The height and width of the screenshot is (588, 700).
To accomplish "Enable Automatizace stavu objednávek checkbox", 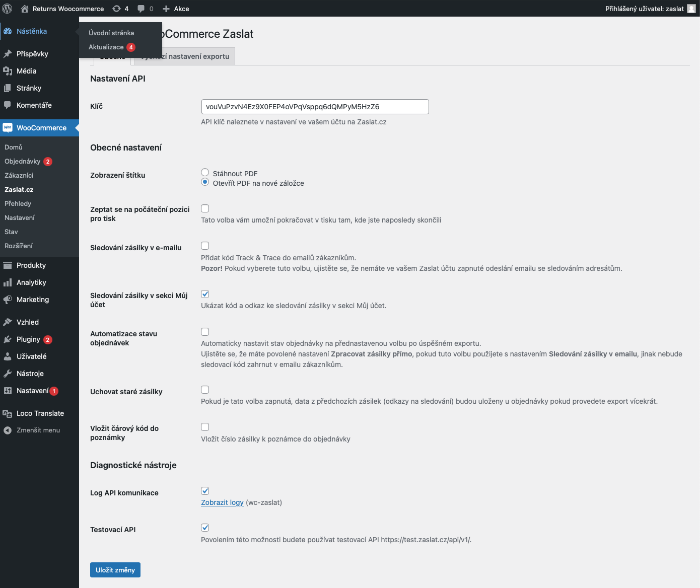I will click(x=205, y=332).
